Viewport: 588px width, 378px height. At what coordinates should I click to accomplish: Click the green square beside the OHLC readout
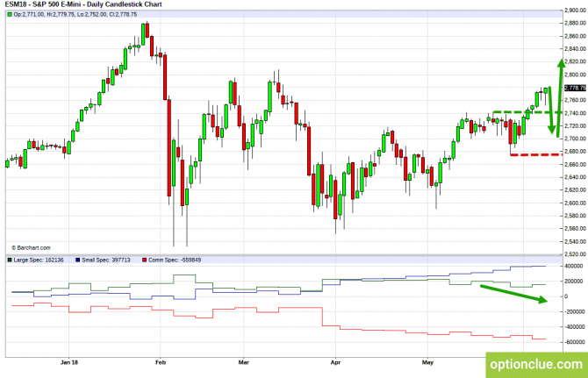coord(10,15)
